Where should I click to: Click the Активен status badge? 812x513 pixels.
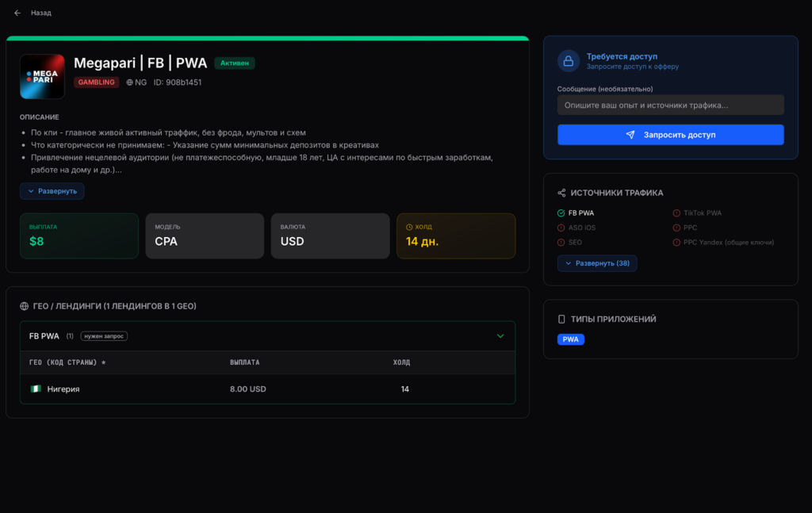pyautogui.click(x=235, y=63)
